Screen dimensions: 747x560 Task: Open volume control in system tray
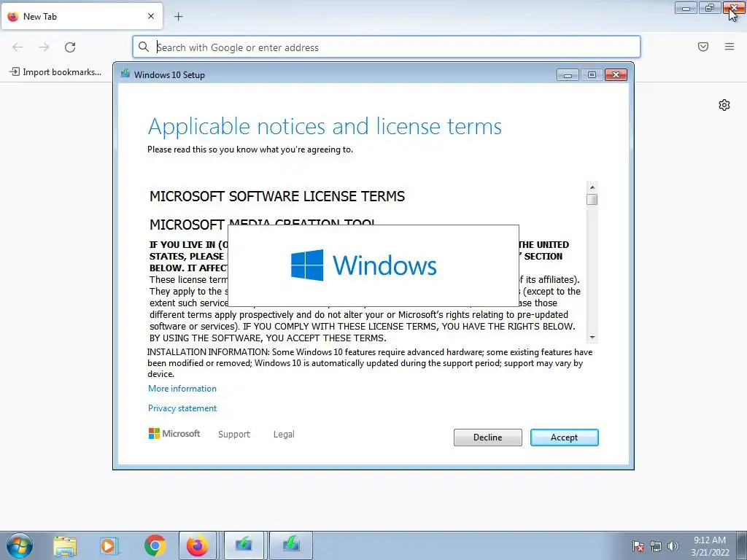point(673,546)
